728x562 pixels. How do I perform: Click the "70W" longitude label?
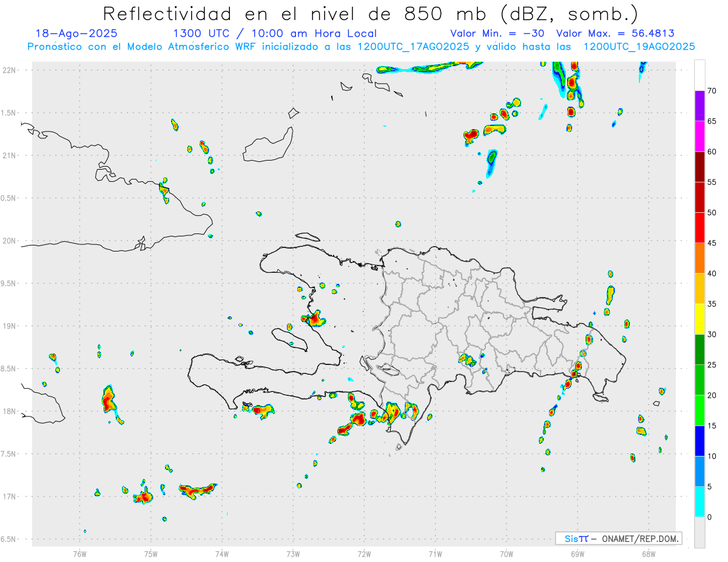[x=507, y=554]
